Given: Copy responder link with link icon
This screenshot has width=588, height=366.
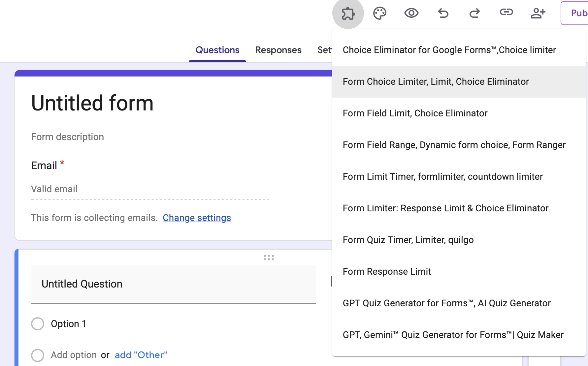Looking at the screenshot, I should (506, 13).
